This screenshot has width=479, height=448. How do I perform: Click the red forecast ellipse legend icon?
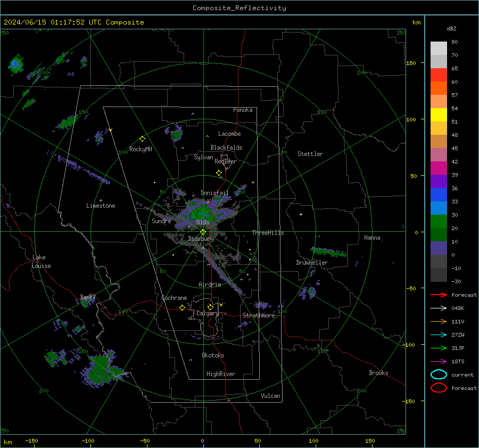point(439,388)
